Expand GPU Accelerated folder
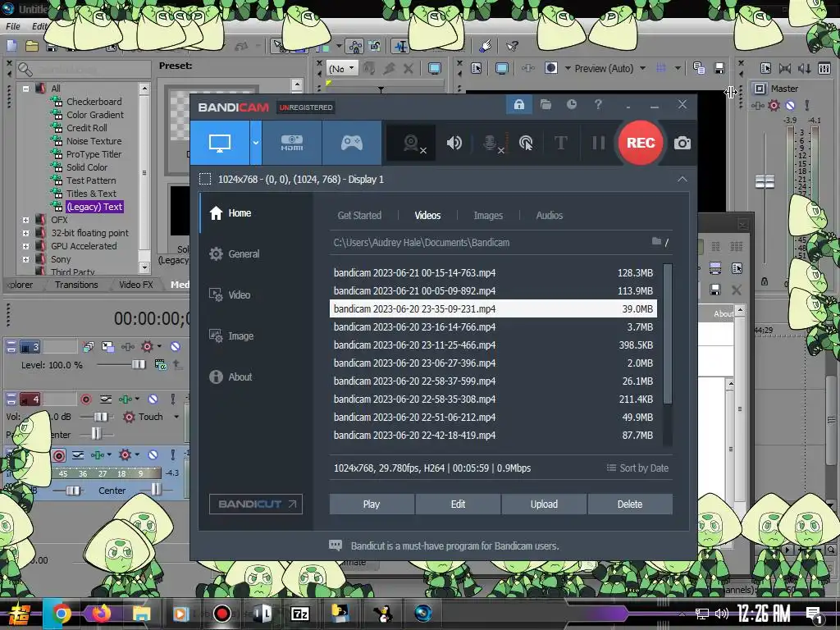This screenshot has width=840, height=630. tap(25, 246)
